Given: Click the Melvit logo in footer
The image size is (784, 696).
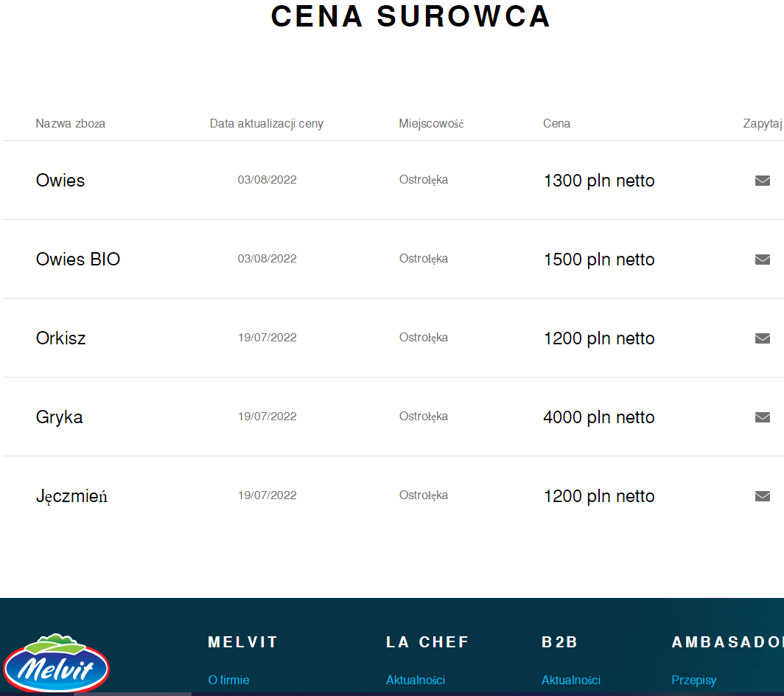Looking at the screenshot, I should (56, 662).
